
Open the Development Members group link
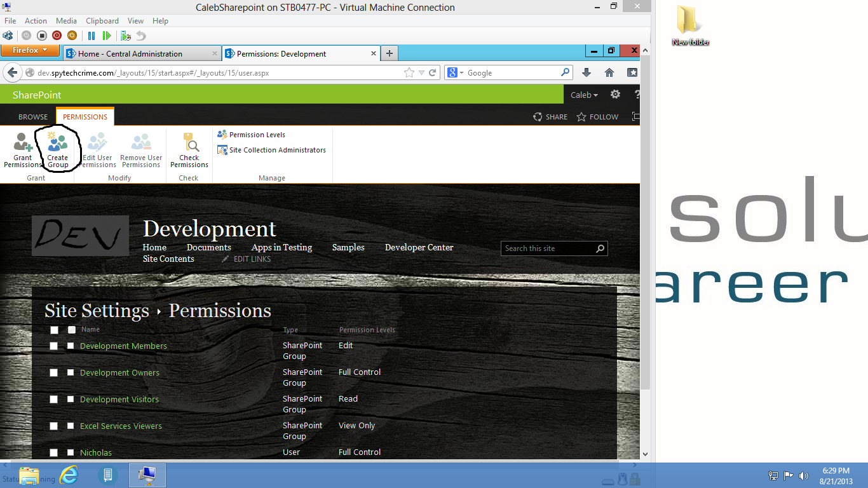123,346
